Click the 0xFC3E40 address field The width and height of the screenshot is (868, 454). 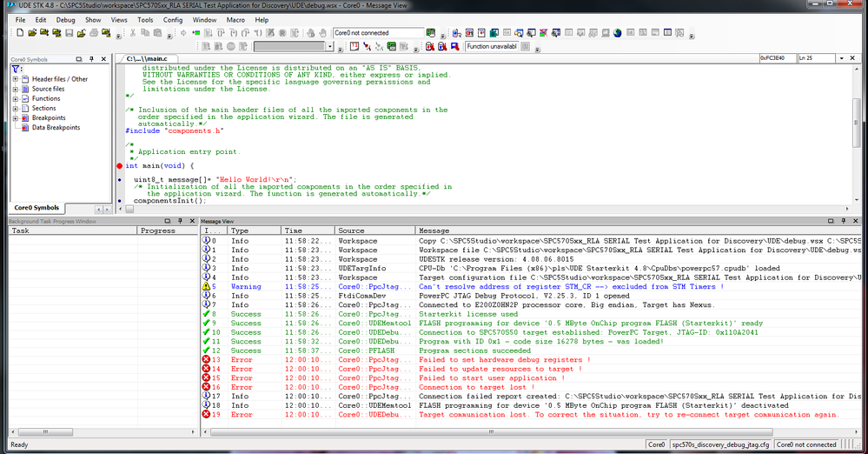pyautogui.click(x=778, y=58)
